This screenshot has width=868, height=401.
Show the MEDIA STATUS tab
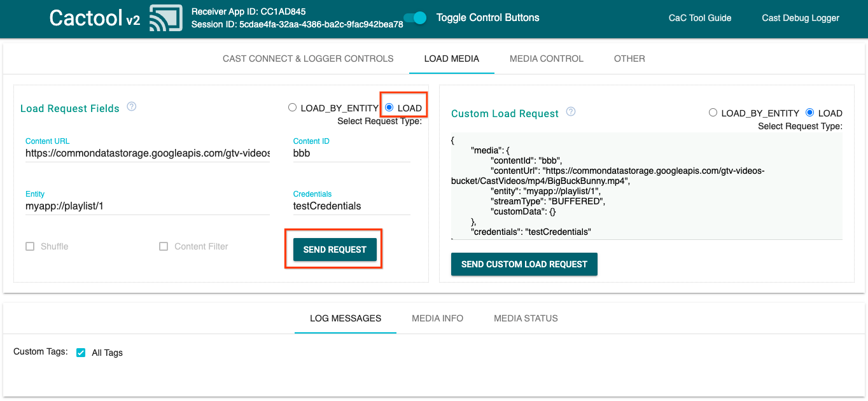click(x=526, y=318)
